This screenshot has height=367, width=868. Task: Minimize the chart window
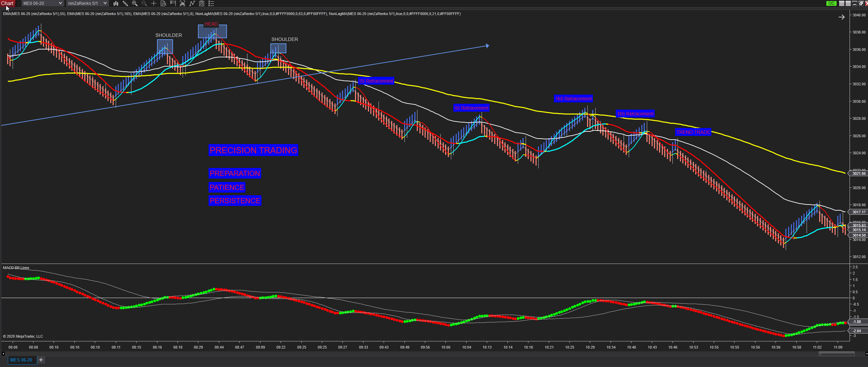click(855, 3)
